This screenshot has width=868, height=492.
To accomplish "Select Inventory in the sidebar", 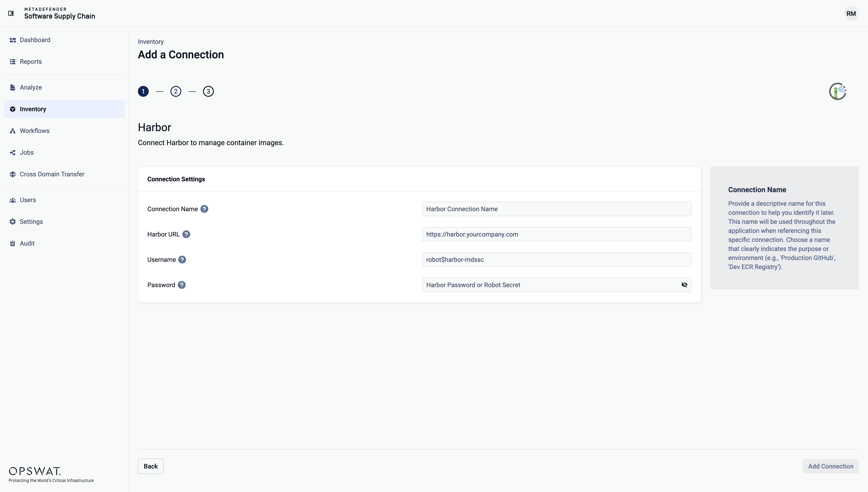I will pos(64,109).
